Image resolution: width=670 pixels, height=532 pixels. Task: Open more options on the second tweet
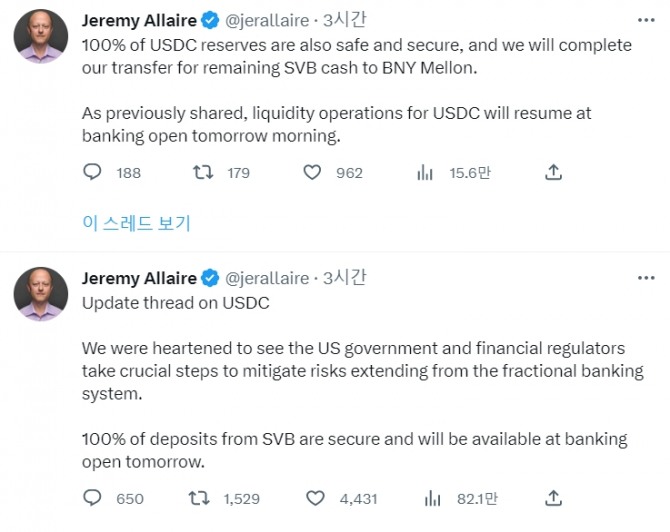pos(646,278)
